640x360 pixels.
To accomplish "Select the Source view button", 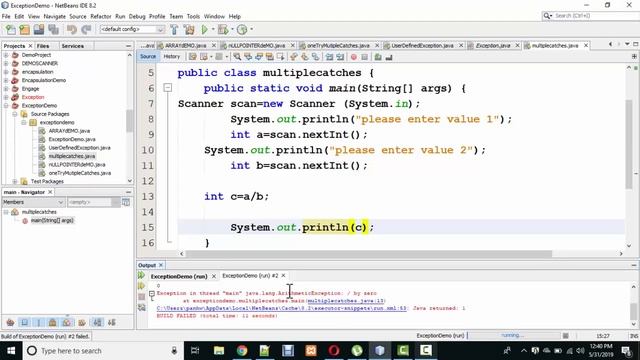I will tap(148, 57).
